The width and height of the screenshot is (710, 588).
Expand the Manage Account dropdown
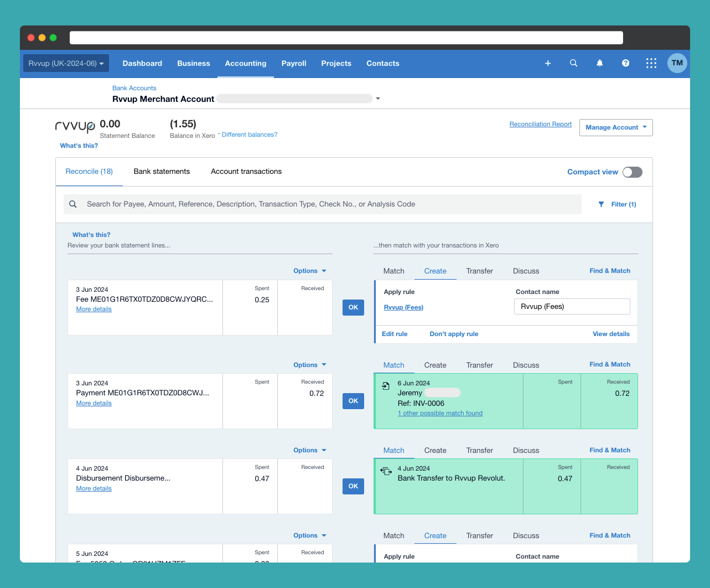(616, 127)
